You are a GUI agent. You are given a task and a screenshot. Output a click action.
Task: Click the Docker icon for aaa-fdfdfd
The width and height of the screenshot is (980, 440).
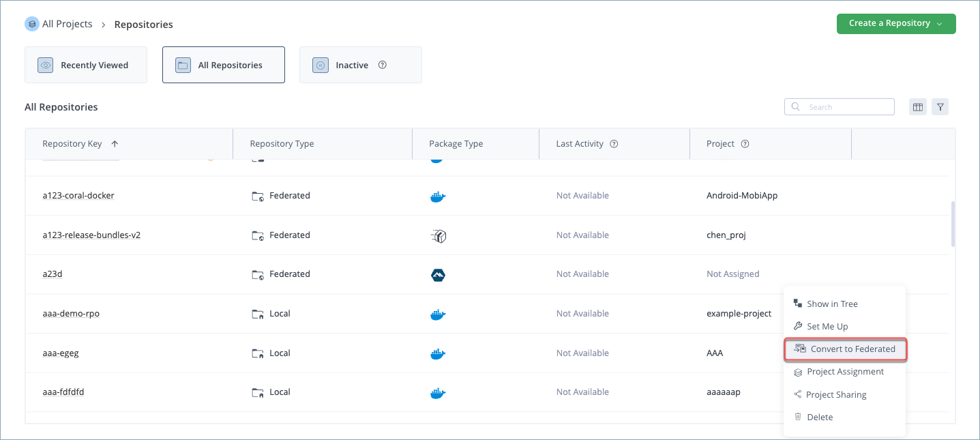coord(438,393)
